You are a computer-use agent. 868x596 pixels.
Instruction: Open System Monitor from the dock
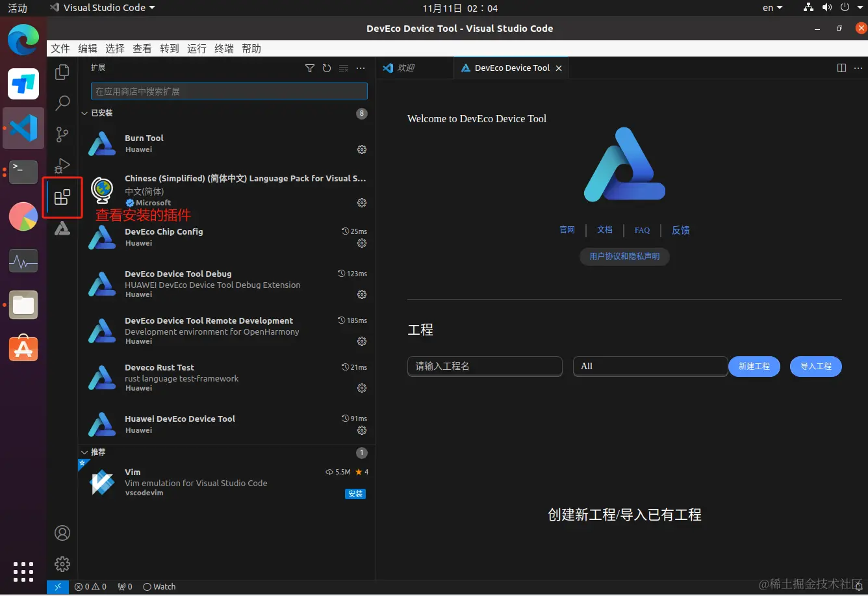(x=23, y=261)
